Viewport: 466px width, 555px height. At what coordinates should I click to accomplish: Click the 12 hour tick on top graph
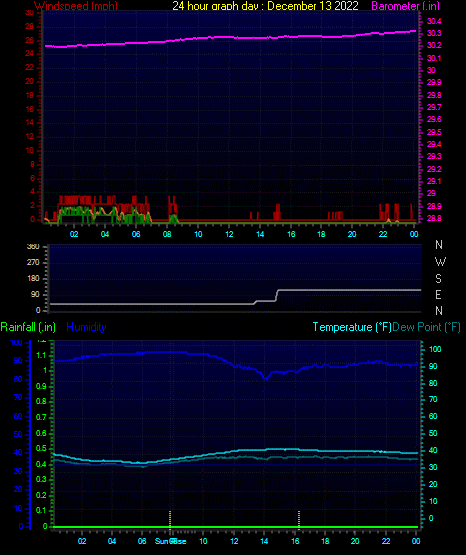pos(229,234)
